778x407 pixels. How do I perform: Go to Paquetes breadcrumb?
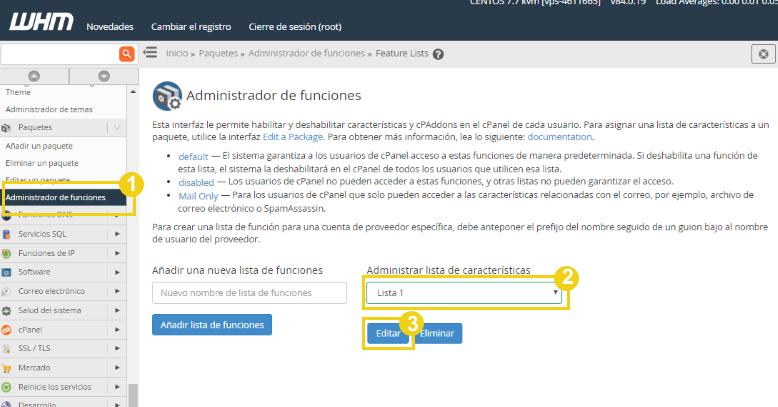[x=218, y=53]
